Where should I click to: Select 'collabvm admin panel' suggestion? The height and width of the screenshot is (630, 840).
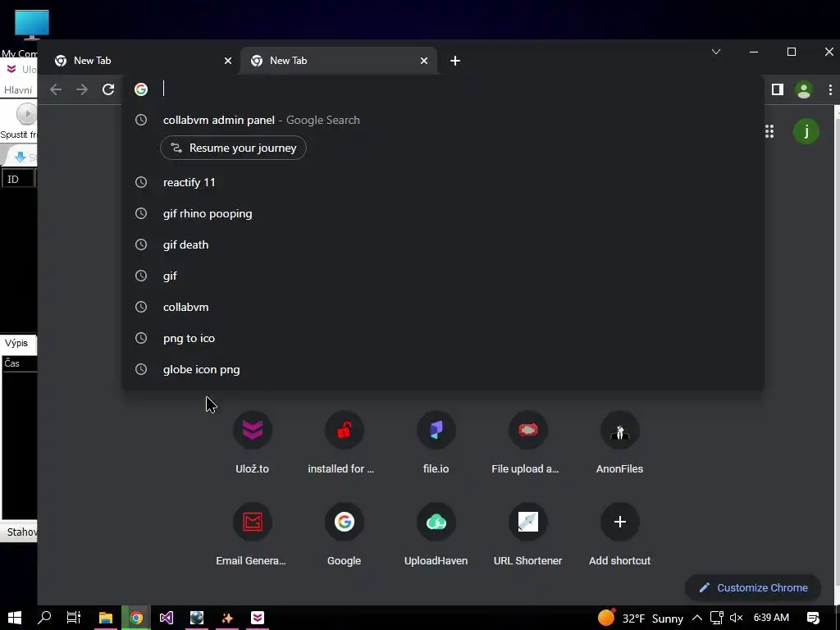tap(442, 120)
